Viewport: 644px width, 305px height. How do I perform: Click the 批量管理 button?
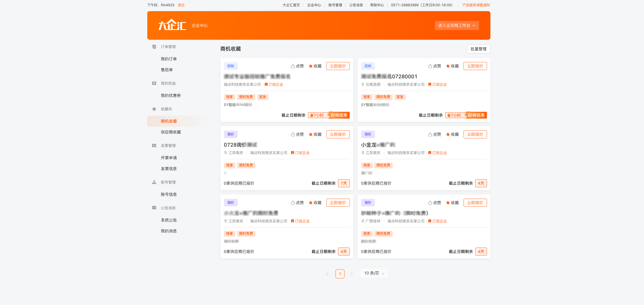(x=478, y=49)
